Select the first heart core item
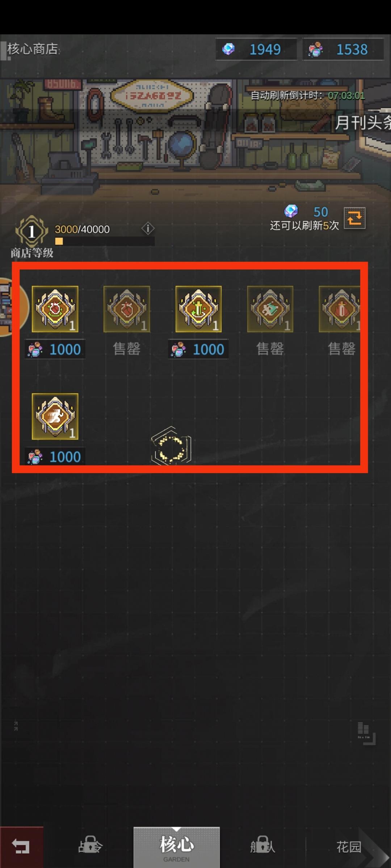 coord(55,309)
